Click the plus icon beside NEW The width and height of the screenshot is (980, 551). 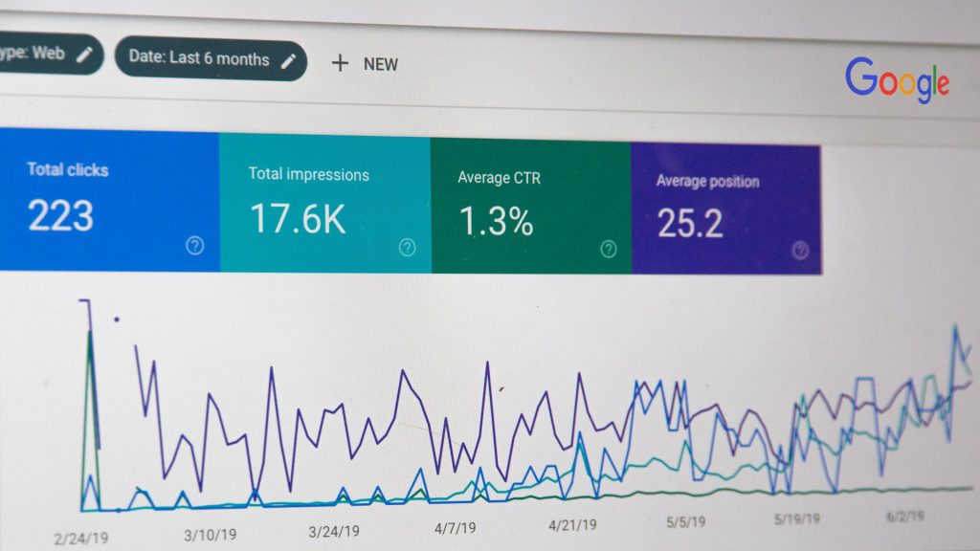[340, 64]
